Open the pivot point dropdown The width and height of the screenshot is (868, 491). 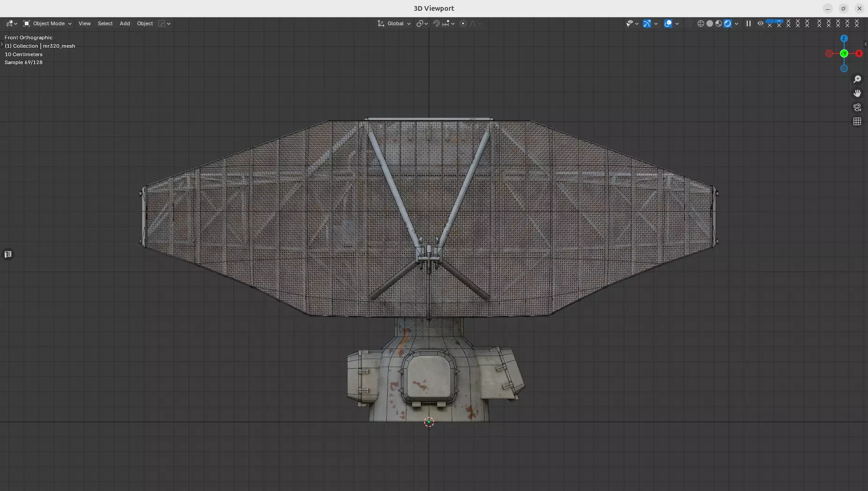[x=422, y=23]
